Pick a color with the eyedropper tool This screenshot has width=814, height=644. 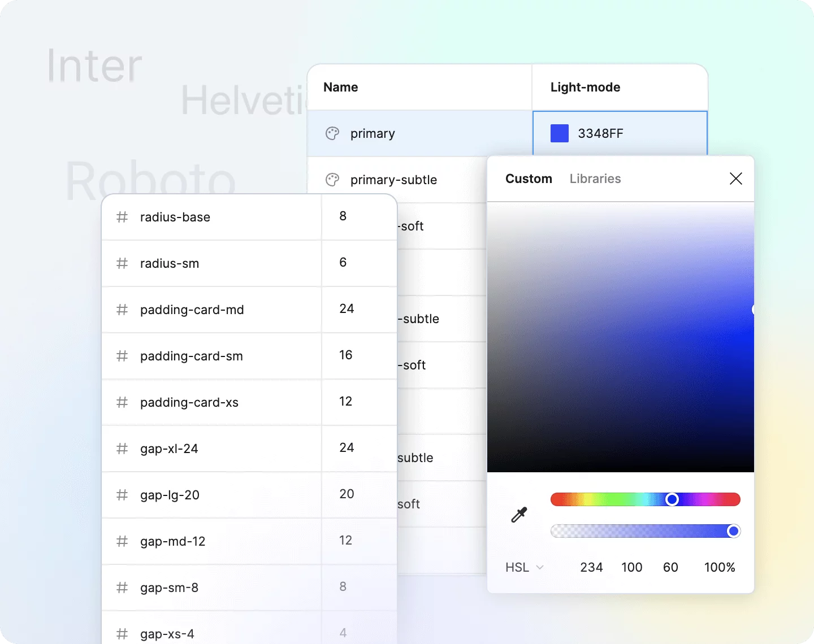[519, 515]
